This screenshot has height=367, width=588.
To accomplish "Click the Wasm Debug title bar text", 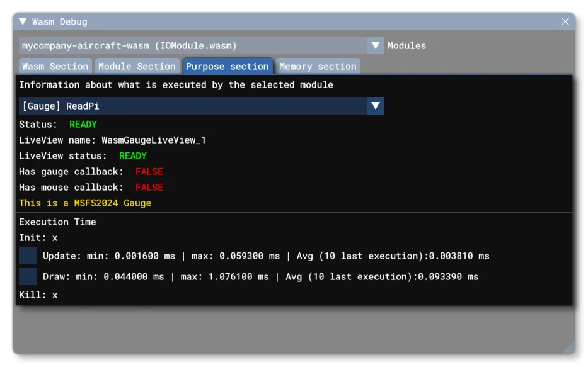I will coord(60,22).
